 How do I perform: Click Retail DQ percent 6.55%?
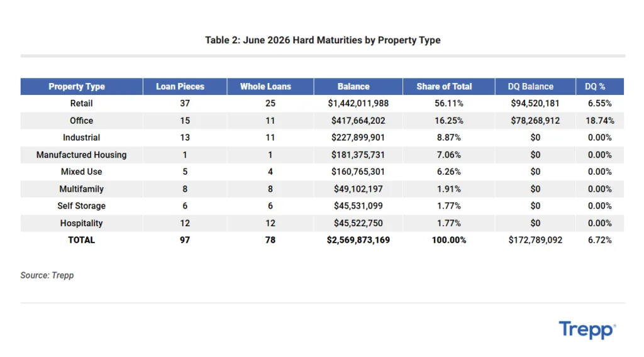[x=599, y=104]
